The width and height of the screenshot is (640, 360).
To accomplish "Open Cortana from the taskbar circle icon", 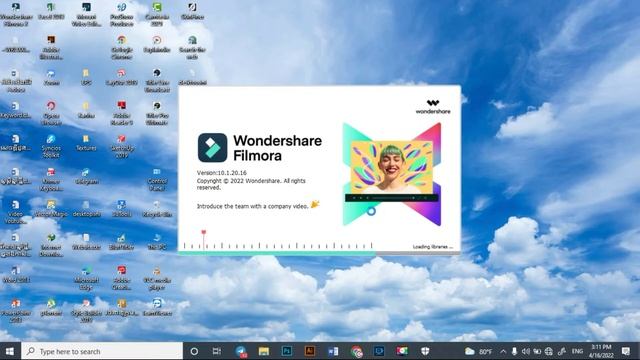I will point(194,351).
